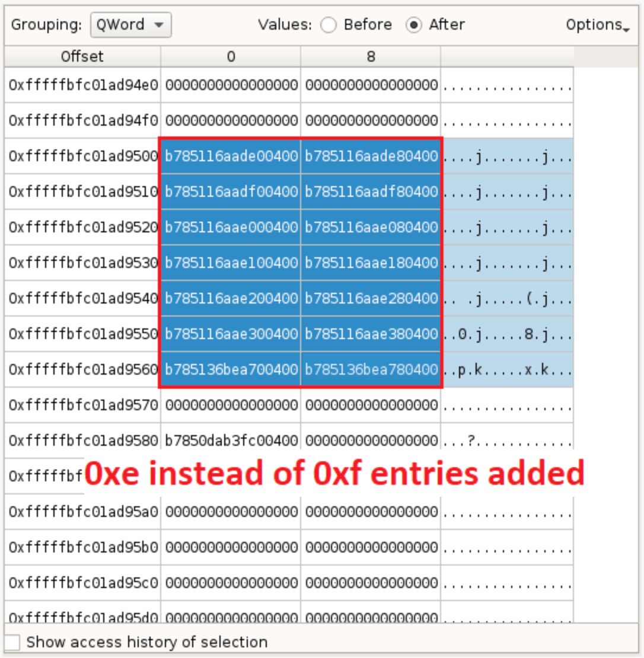Click ASCII text of row 0xfffffbfc01ad9550
The height and width of the screenshot is (658, 644).
coord(507,334)
